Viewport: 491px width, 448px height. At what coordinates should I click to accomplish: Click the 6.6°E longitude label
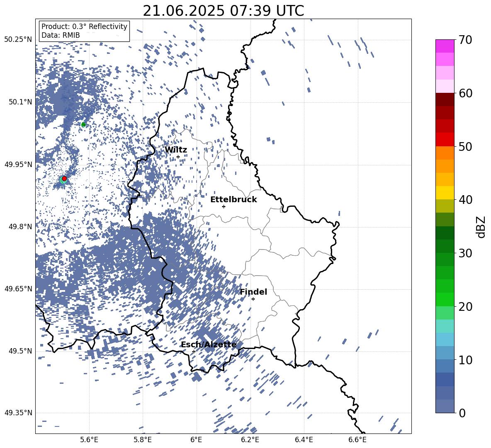pos(357,440)
